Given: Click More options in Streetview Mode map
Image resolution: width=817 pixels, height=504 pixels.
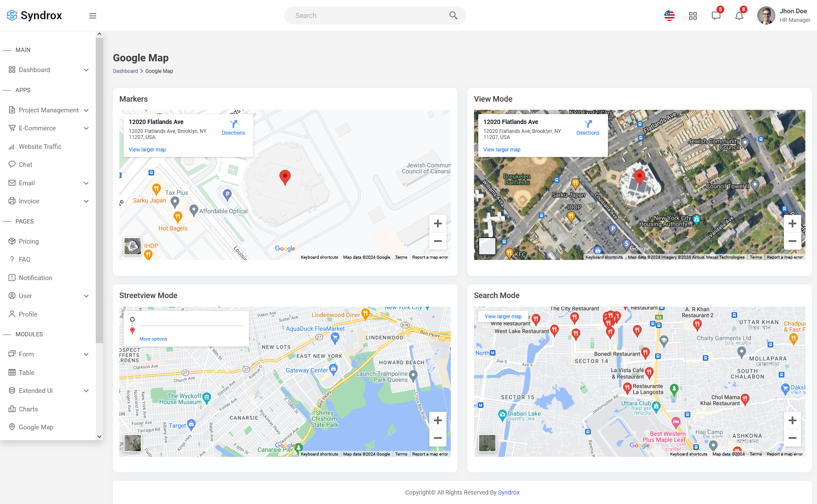Looking at the screenshot, I should (x=153, y=339).
